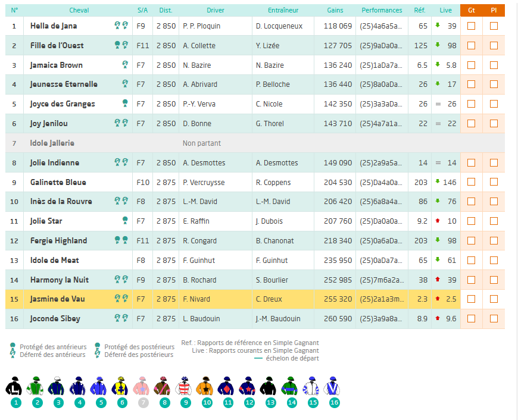
Task: Select the green jockey silk number 14
Action: click(x=291, y=387)
